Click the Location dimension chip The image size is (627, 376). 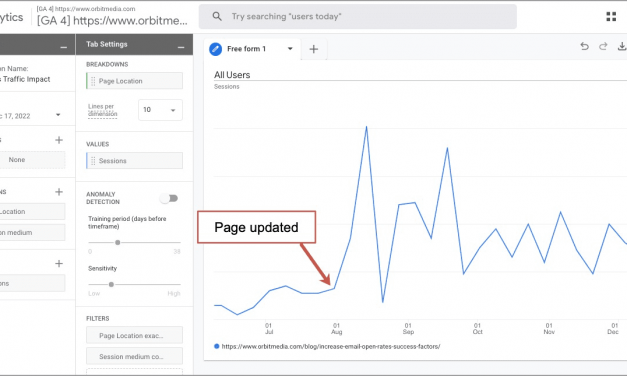coord(32,212)
